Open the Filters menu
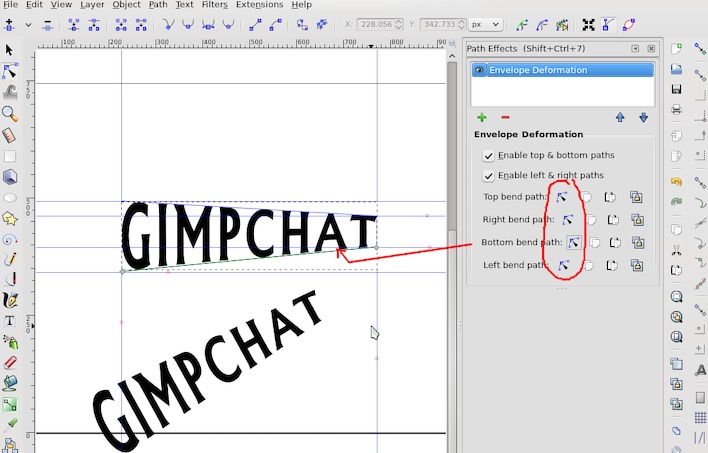The width and height of the screenshot is (708, 453). tap(214, 5)
